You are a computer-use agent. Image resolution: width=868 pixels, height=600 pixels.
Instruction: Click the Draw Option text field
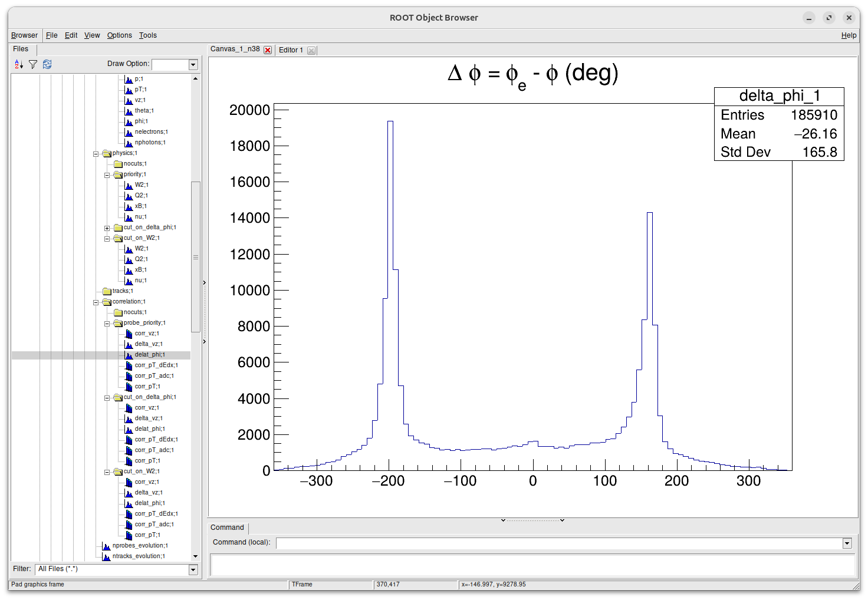[170, 64]
